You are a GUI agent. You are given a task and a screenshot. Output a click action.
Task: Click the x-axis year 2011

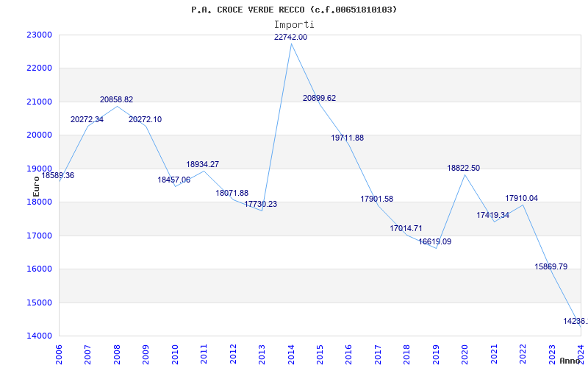[x=204, y=354]
